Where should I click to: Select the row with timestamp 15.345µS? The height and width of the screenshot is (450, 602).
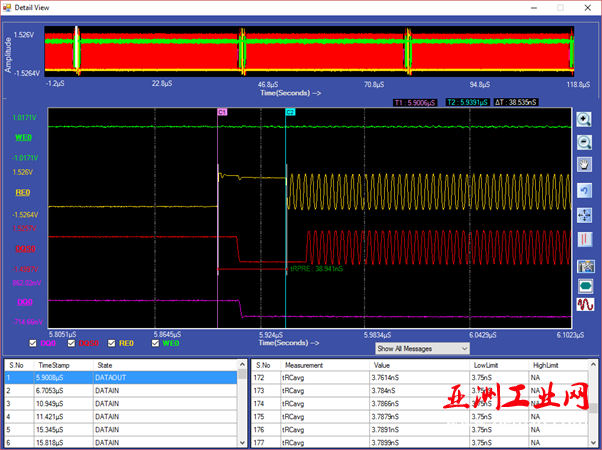(121, 430)
